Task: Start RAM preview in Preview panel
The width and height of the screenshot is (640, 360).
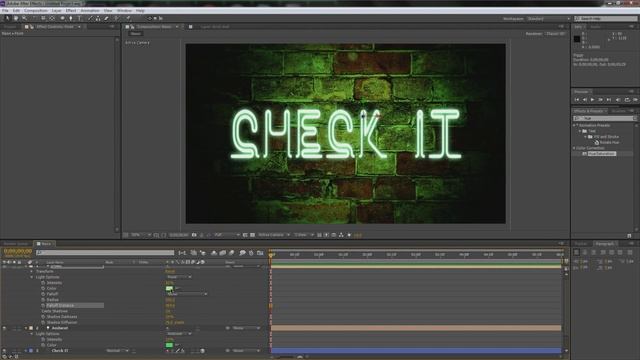Action: click(635, 100)
